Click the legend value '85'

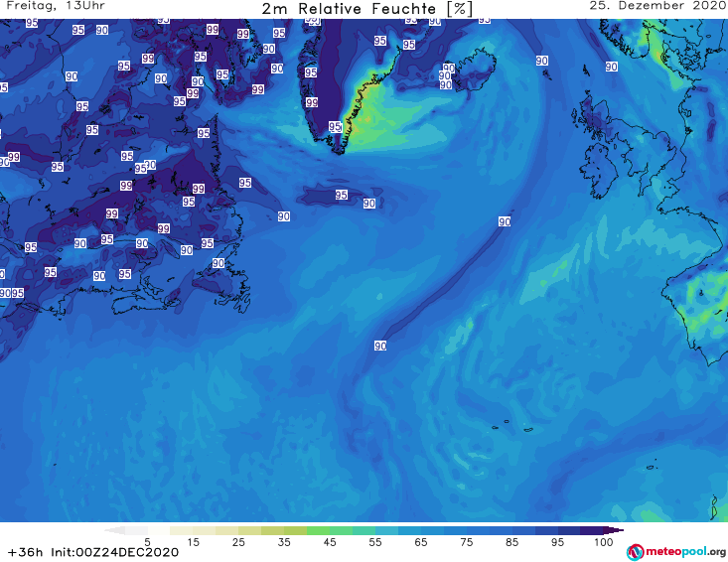[511, 542]
